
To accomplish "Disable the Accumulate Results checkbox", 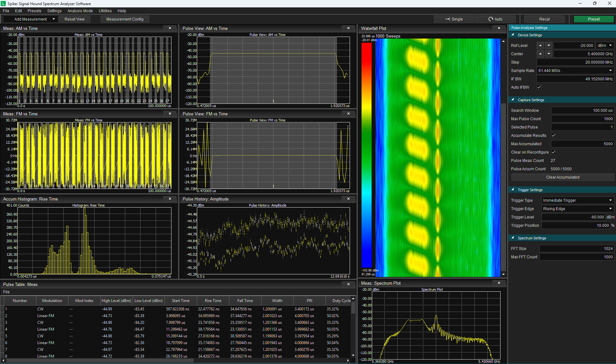I will point(554,136).
